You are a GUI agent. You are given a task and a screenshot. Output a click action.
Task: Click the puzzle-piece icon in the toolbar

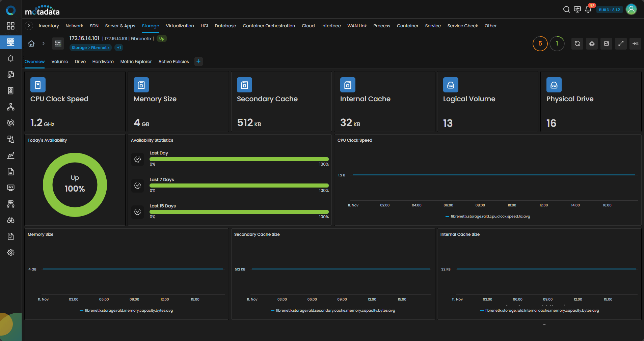592,44
